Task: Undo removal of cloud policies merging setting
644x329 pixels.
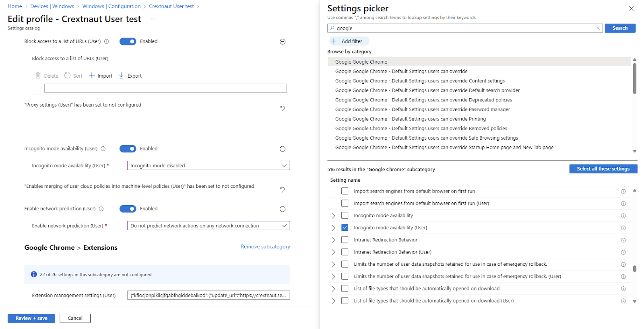Action: [283, 190]
